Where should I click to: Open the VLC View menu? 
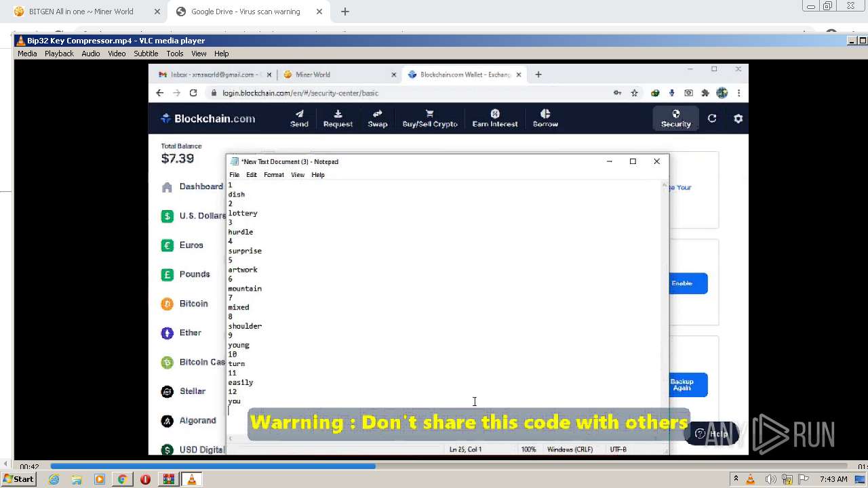[199, 54]
